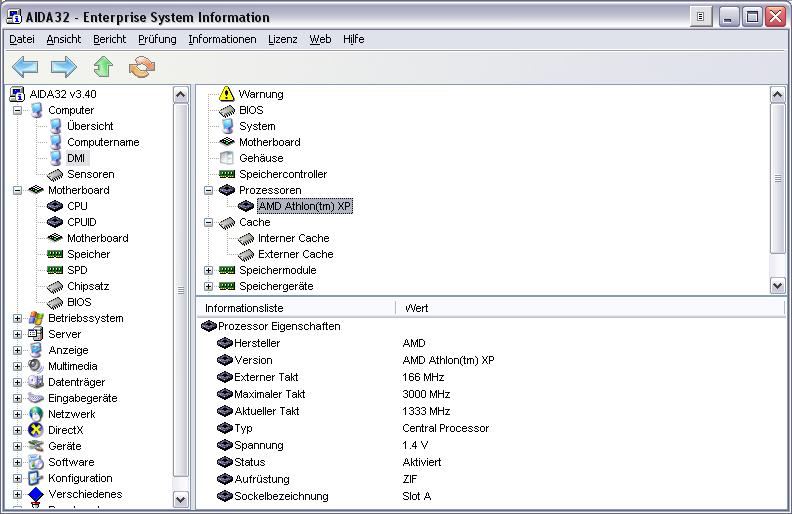Viewport: 792px width, 514px height.
Task: Go forward with the right arrow toolbar icon
Action: (64, 67)
